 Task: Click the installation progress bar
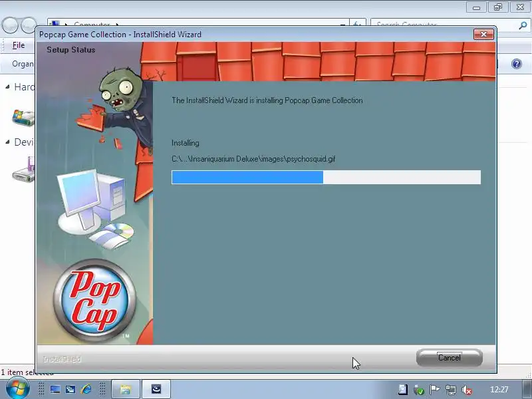(326, 178)
